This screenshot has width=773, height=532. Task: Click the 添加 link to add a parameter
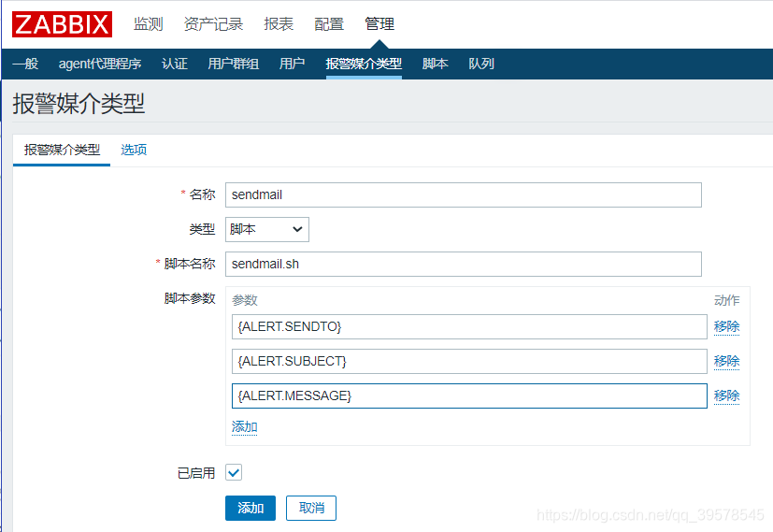(245, 426)
